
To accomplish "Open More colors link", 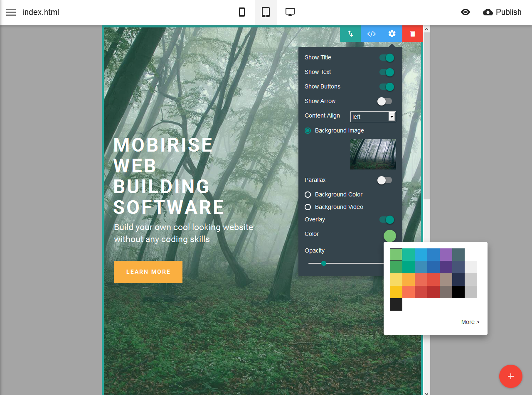I will [470, 322].
